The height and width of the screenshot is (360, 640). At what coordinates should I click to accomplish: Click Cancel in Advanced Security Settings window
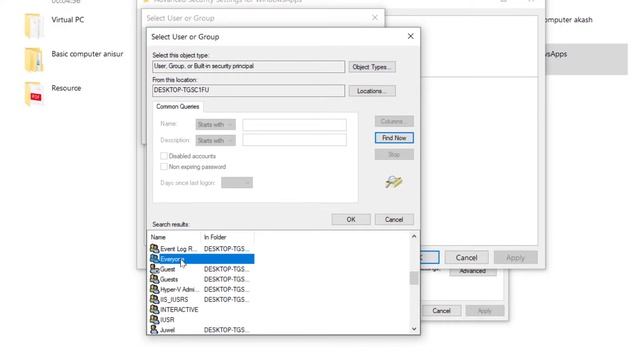(x=466, y=258)
